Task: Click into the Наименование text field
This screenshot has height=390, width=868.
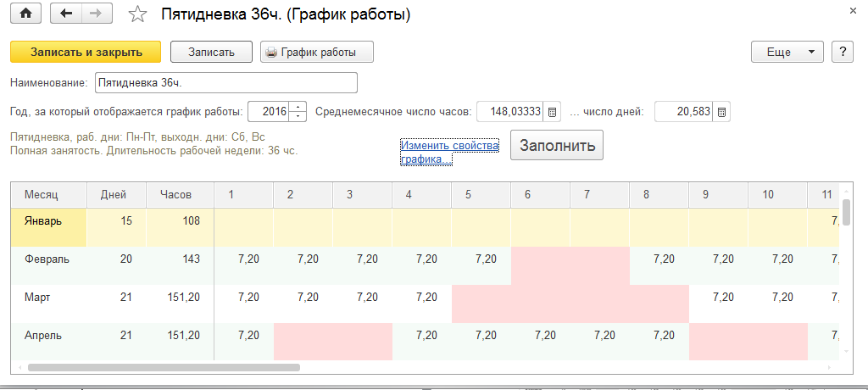Action: coord(225,83)
